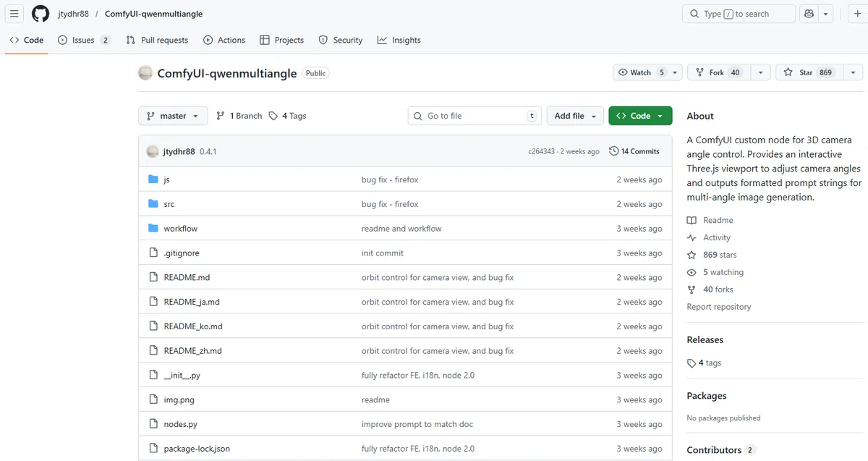868x461 pixels.
Task: Click the js folder icon
Action: [153, 179]
